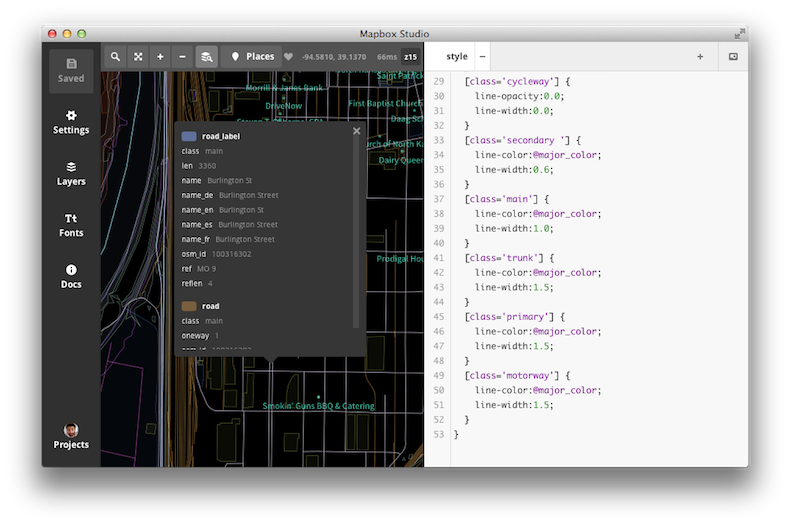
Task: Click the name value Burlington St
Action: pyautogui.click(x=230, y=180)
